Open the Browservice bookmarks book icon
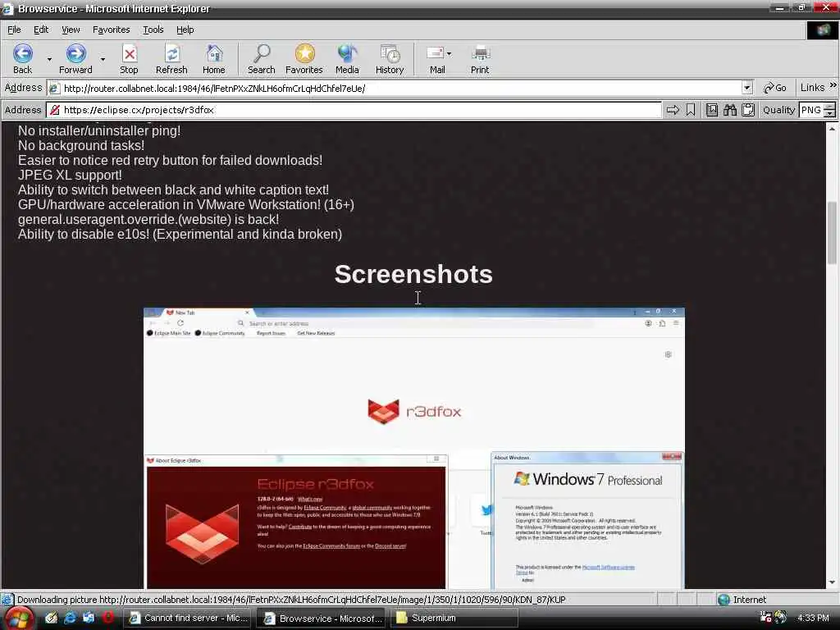Viewport: 840px width, 630px height. (711, 110)
